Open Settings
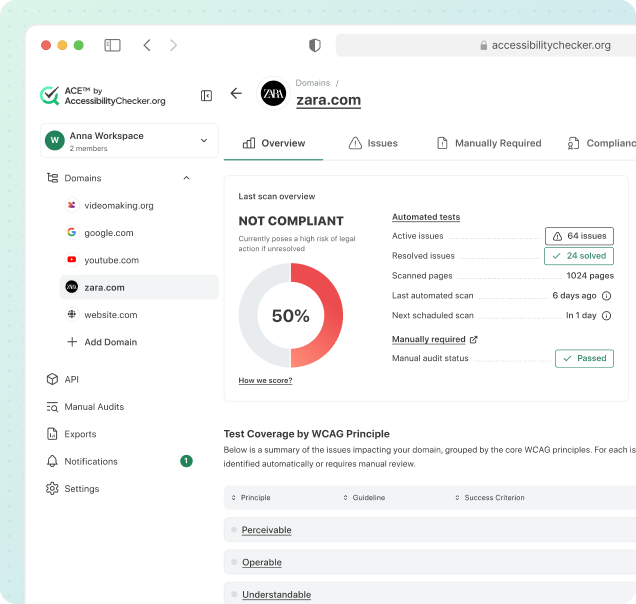Image resolution: width=636 pixels, height=604 pixels. [x=73, y=488]
